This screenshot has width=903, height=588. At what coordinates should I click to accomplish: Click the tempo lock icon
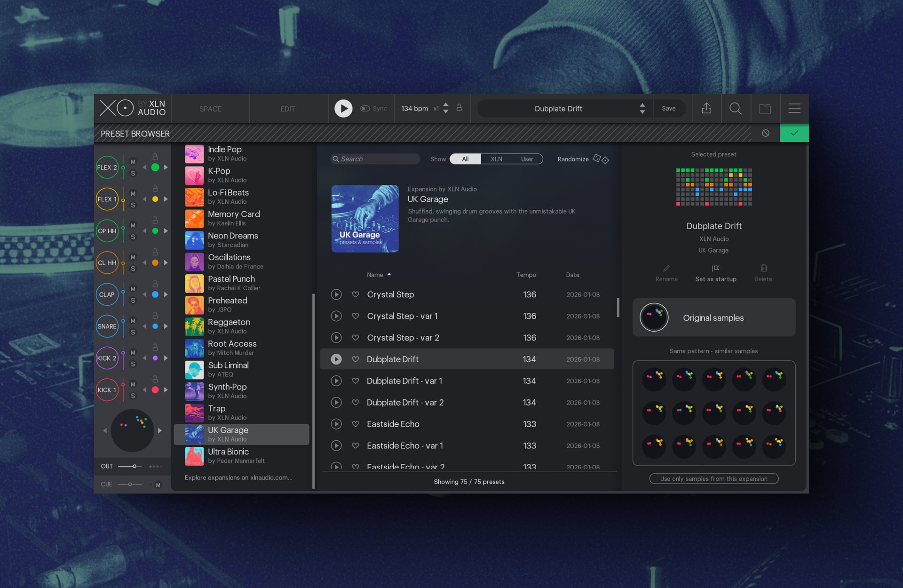click(x=459, y=108)
